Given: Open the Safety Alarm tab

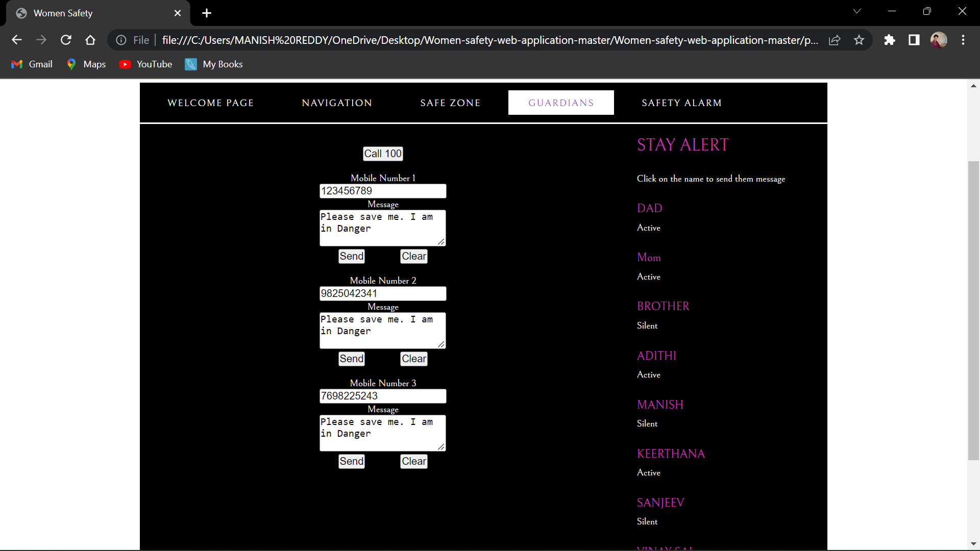Looking at the screenshot, I should (x=681, y=103).
